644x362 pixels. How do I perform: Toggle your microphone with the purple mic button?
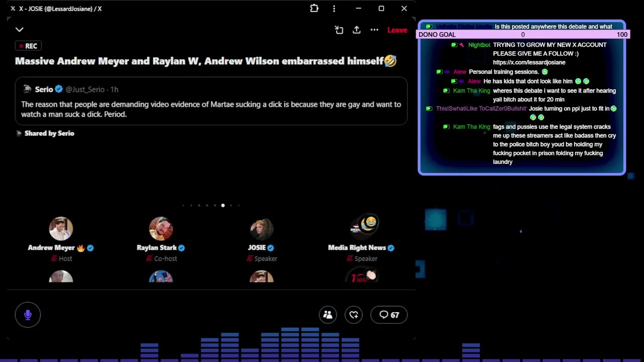[28, 315]
